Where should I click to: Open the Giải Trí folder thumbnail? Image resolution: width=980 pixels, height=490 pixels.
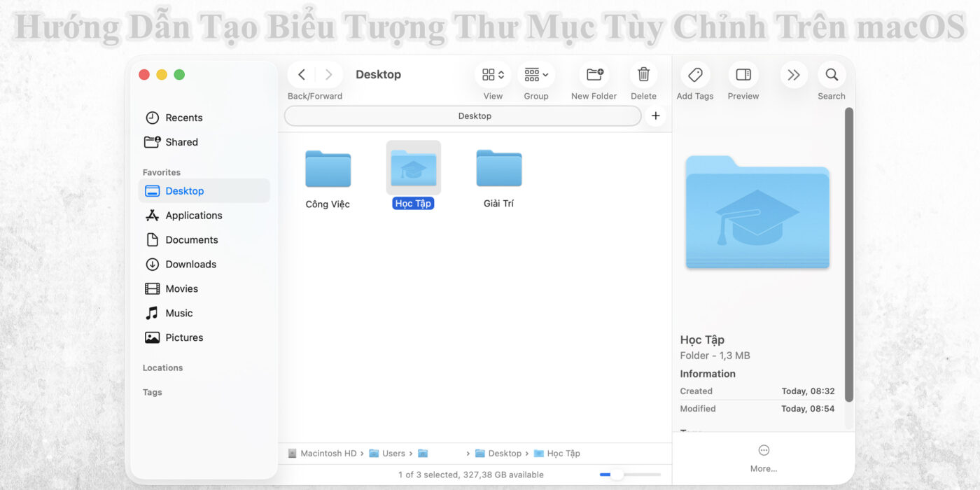point(498,168)
